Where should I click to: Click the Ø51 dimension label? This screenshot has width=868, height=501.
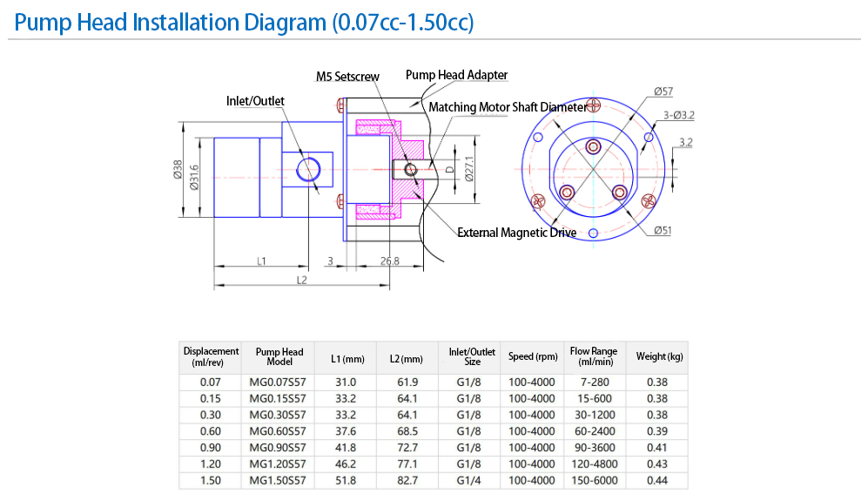pyautogui.click(x=663, y=231)
